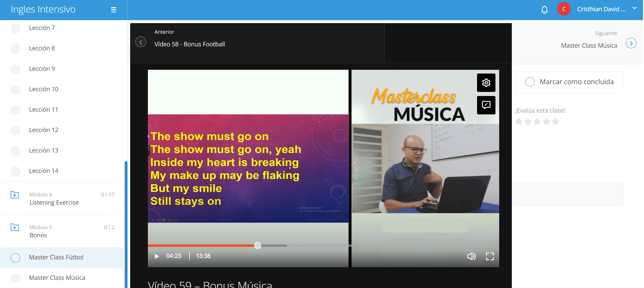
Task: Open Lección 14
Action: tap(44, 171)
